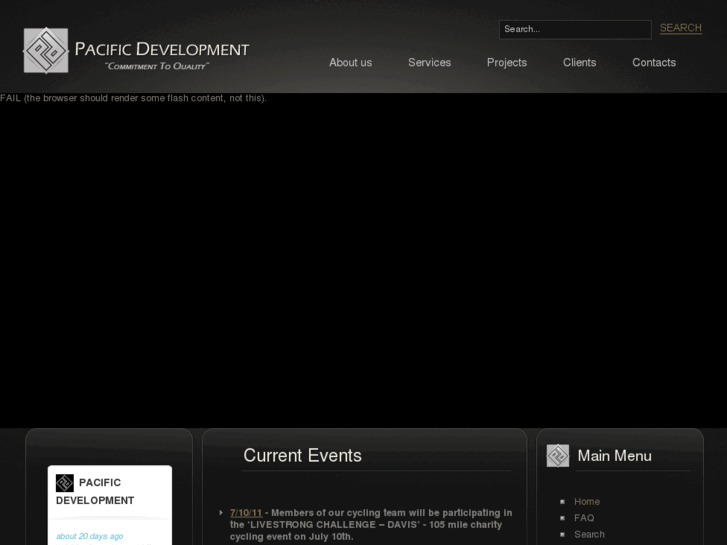Open the Clients navigation item

[579, 62]
